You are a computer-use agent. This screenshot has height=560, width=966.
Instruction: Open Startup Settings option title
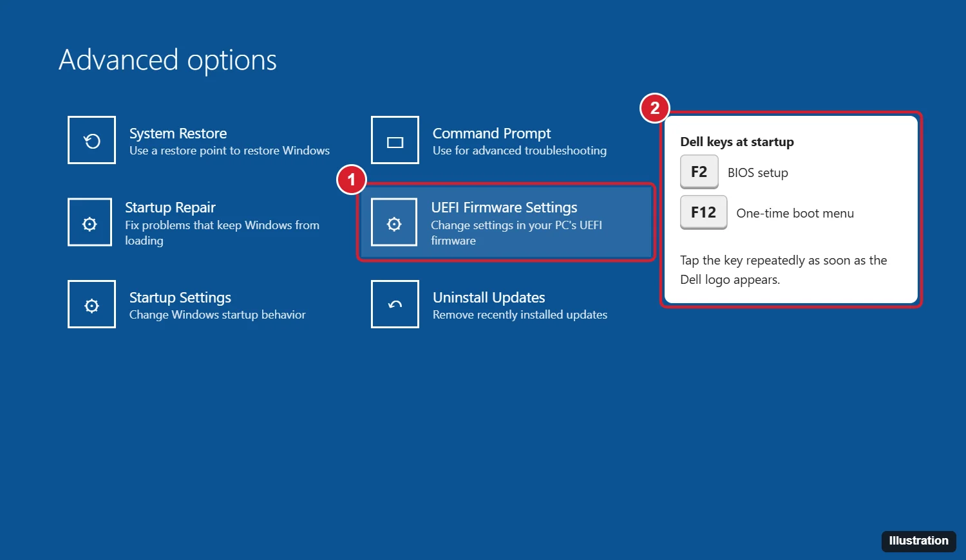coord(180,297)
